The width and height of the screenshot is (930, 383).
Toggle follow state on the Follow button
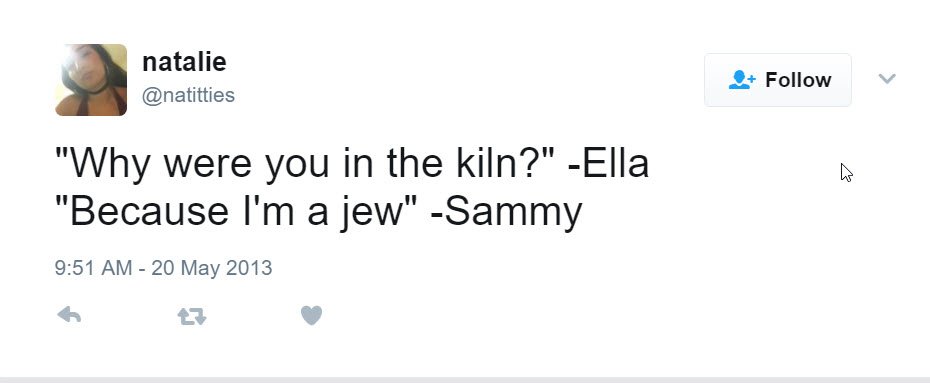point(778,80)
